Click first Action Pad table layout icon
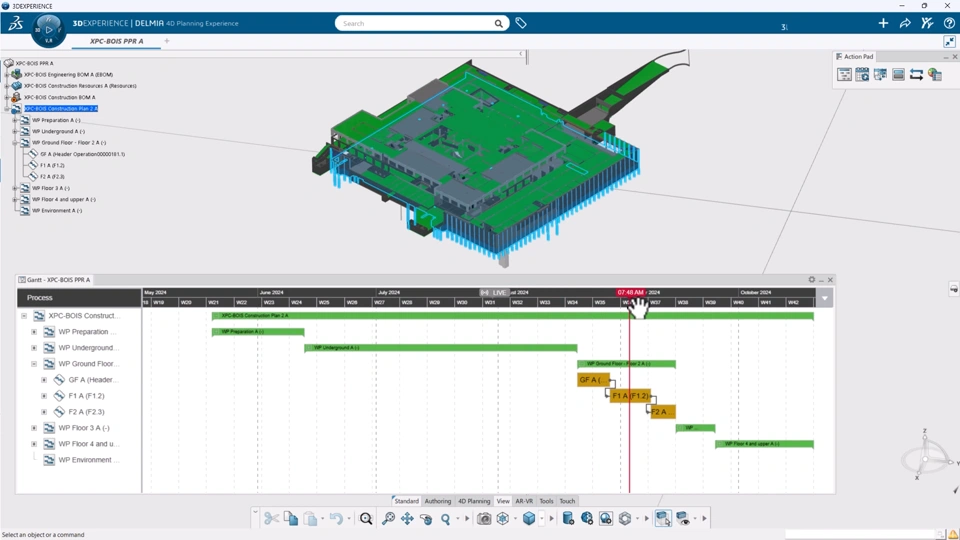Image resolution: width=960 pixels, height=540 pixels. point(844,75)
